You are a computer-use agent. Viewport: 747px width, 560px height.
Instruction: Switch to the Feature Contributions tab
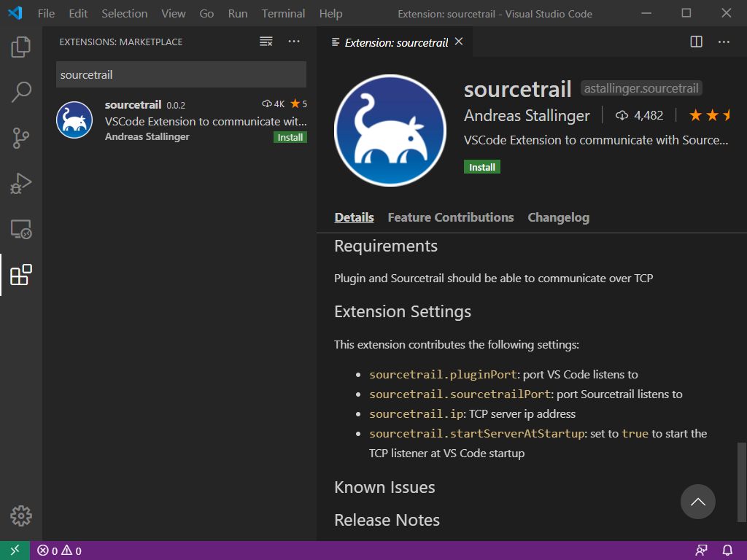(451, 217)
